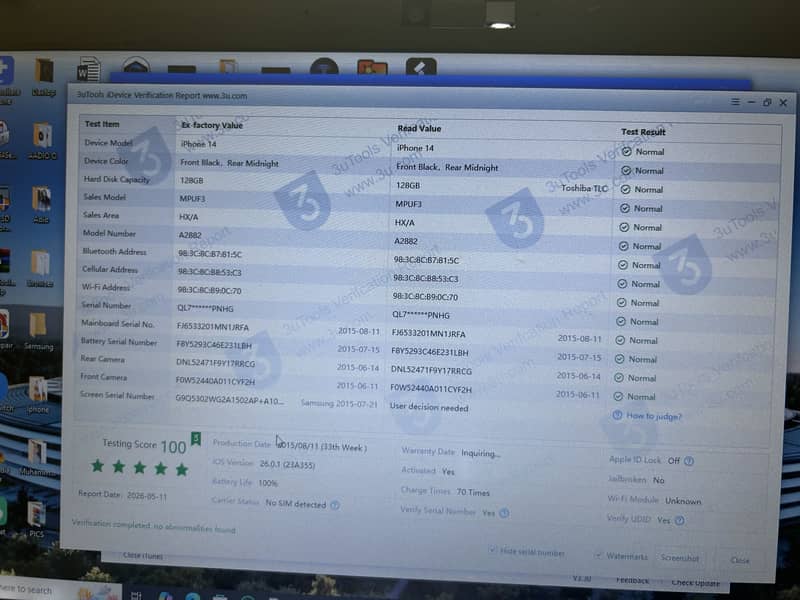Click the Verification completed status message
800x600 pixels.
pyautogui.click(x=154, y=527)
